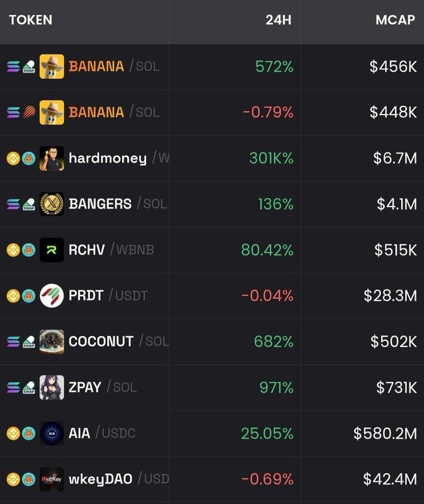Click the striped DEX icon on second BANANA row
Image resolution: width=424 pixels, height=504 pixels.
tap(29, 112)
